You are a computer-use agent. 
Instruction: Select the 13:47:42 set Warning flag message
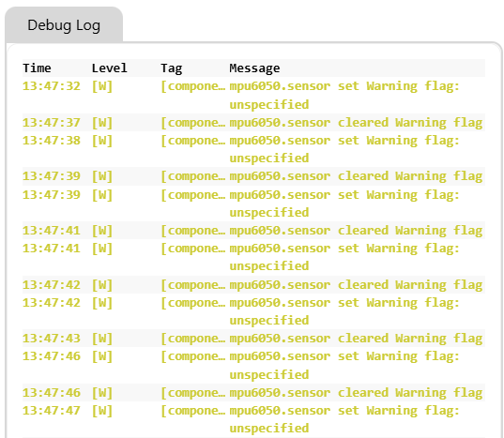[344, 311]
